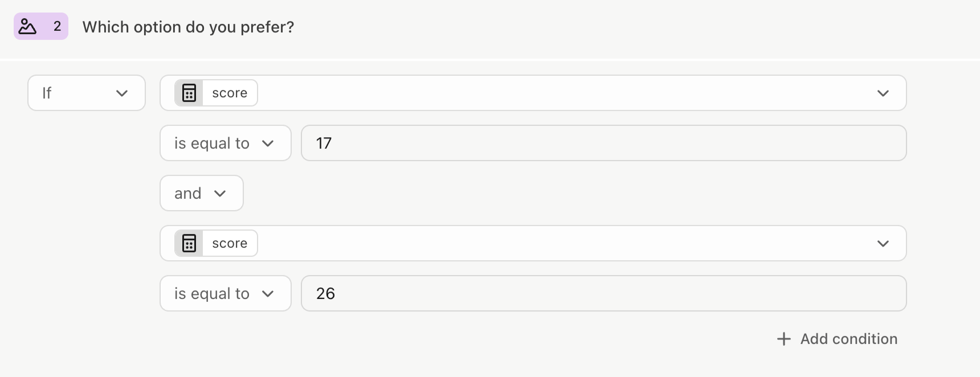Click the chevron icon on the If selector
Viewport: 980px width, 377px height.
pyautogui.click(x=122, y=93)
